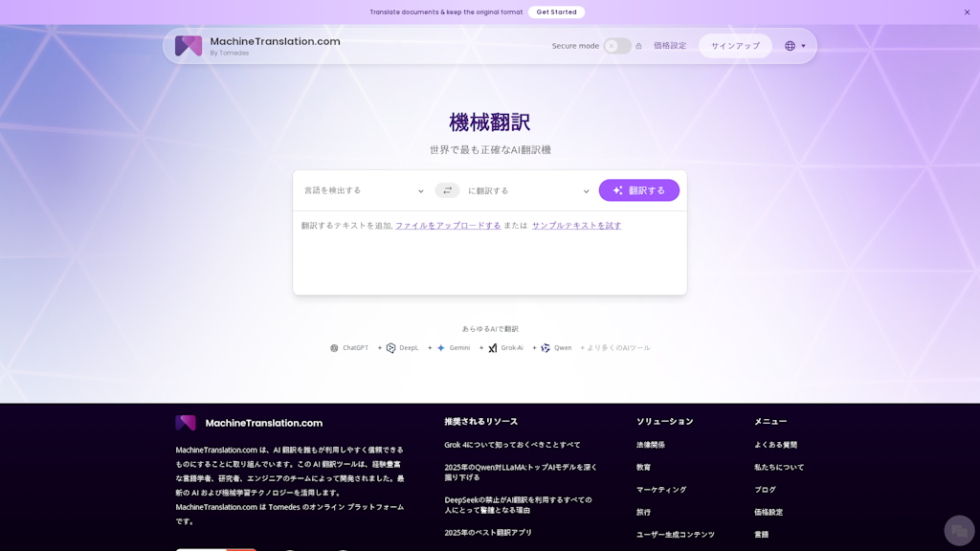This screenshot has width=980, height=551.
Task: Open the 旅行 solution link
Action: 643,513
